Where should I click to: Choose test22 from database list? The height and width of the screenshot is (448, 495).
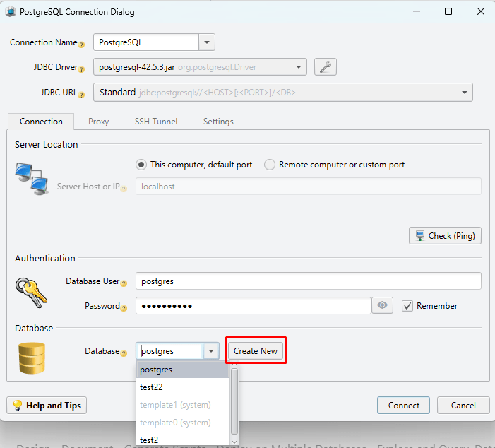pyautogui.click(x=183, y=387)
